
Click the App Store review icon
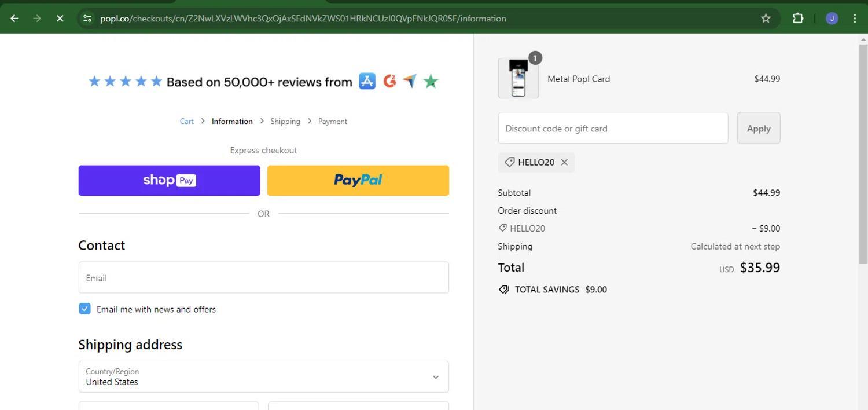(367, 82)
